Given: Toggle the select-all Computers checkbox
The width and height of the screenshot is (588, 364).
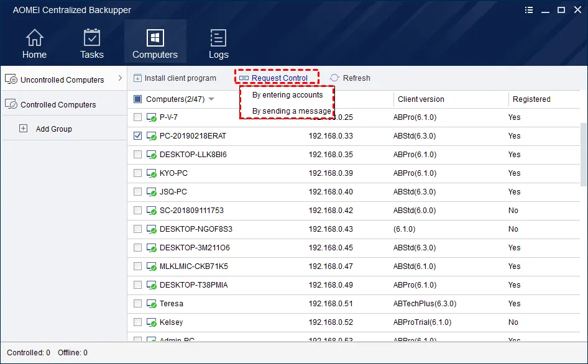Looking at the screenshot, I should [x=138, y=99].
